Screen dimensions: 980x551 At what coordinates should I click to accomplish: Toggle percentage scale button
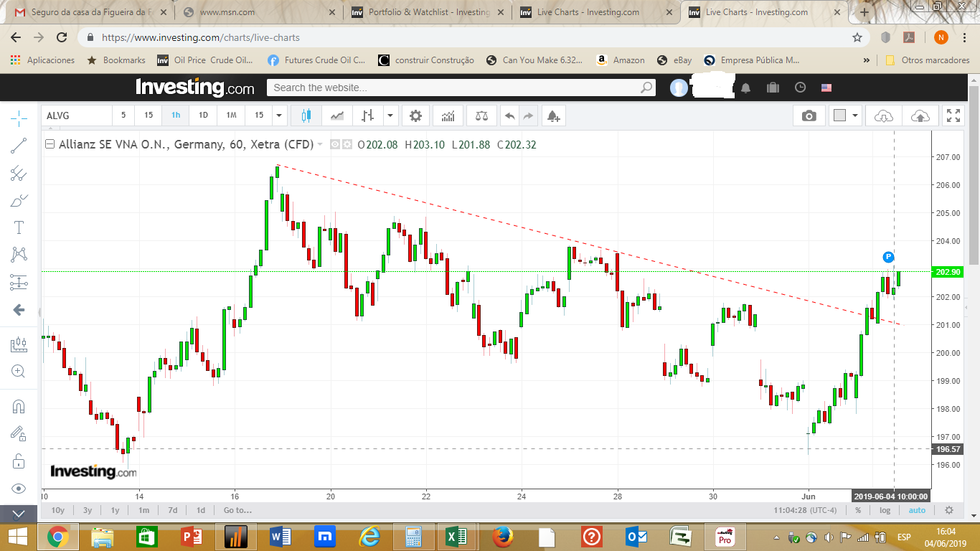[858, 510]
